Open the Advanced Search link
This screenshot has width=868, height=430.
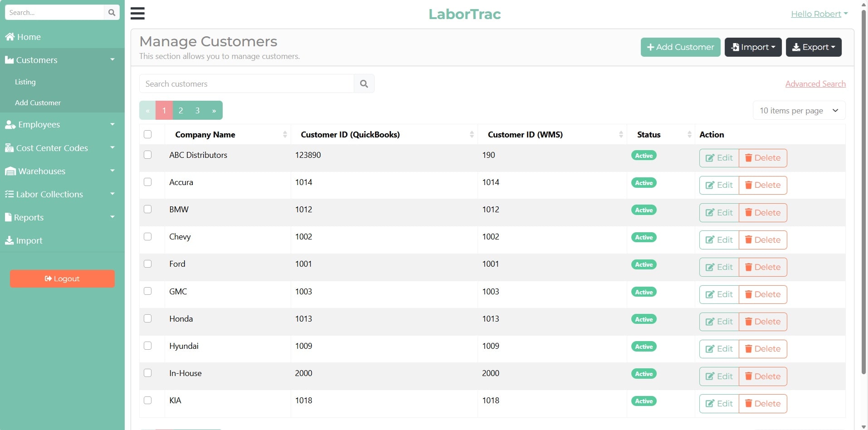pyautogui.click(x=815, y=84)
